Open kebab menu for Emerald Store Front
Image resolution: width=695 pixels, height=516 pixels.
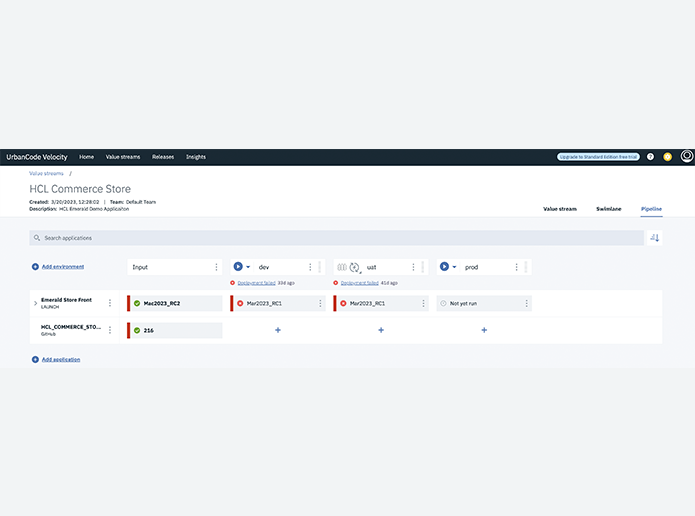click(x=110, y=303)
